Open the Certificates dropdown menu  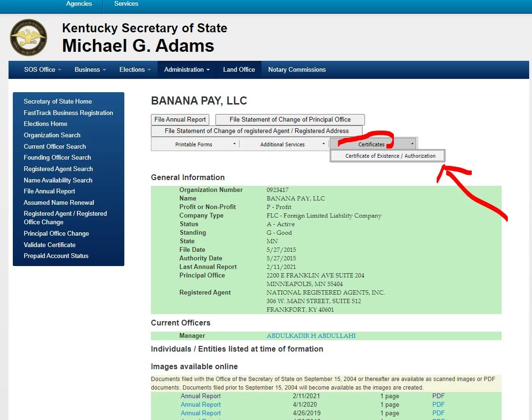(373, 144)
